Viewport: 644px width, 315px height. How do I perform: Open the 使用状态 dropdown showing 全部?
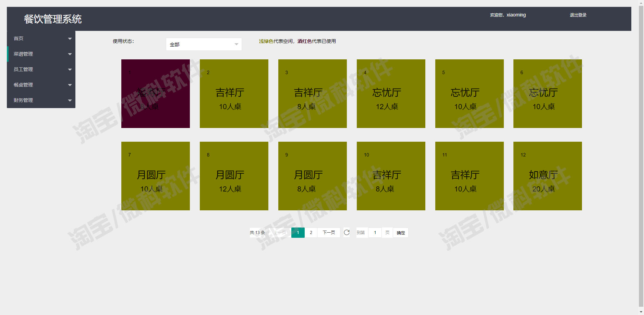(204, 44)
